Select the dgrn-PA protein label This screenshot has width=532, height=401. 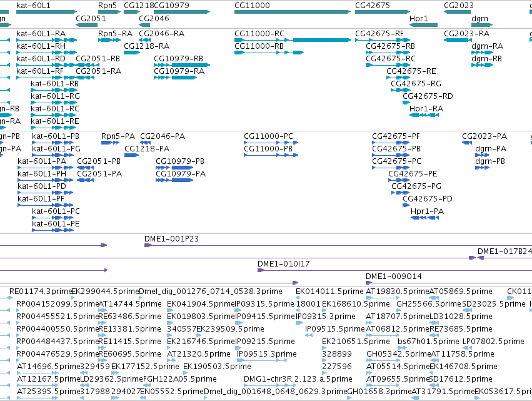(491, 149)
